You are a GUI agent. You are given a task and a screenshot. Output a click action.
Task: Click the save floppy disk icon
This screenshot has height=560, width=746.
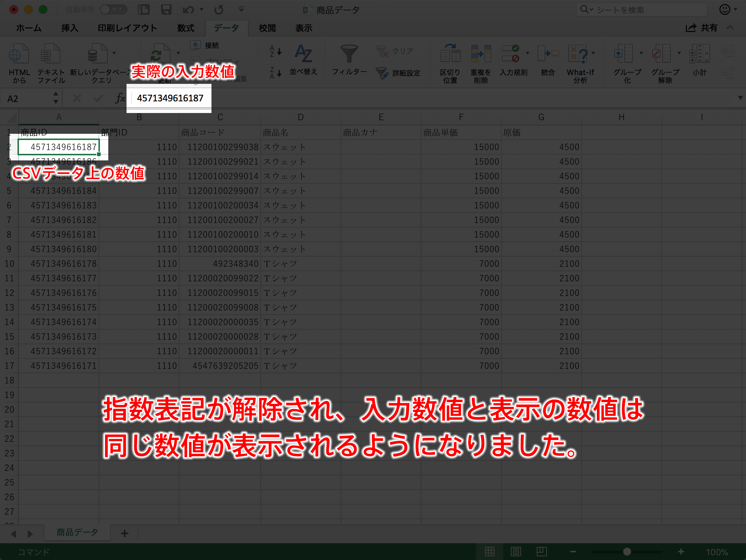point(166,9)
